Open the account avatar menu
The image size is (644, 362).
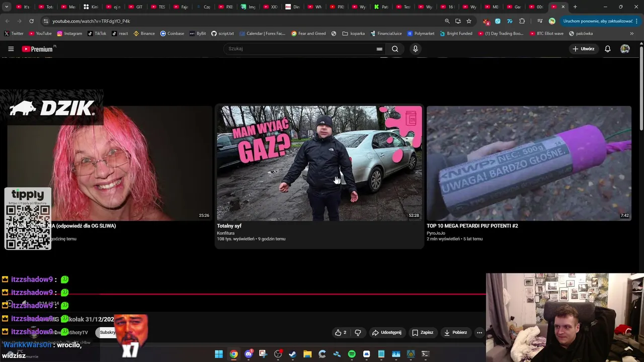[625, 49]
